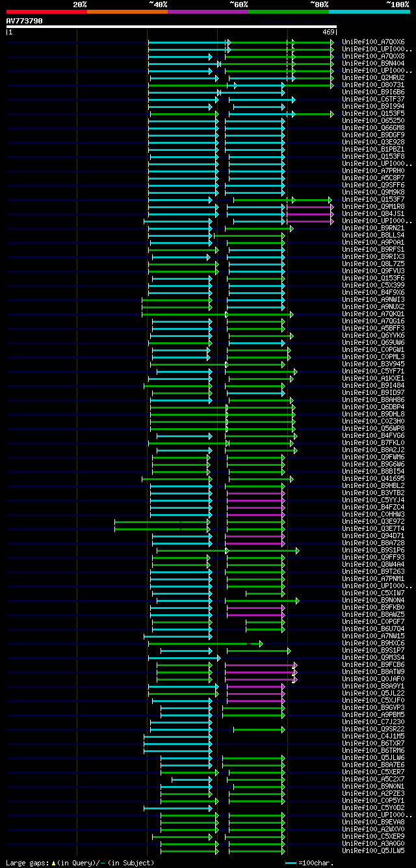
Task: Open hit UniRef100_A7Q0X8
Action: (x=373, y=57)
